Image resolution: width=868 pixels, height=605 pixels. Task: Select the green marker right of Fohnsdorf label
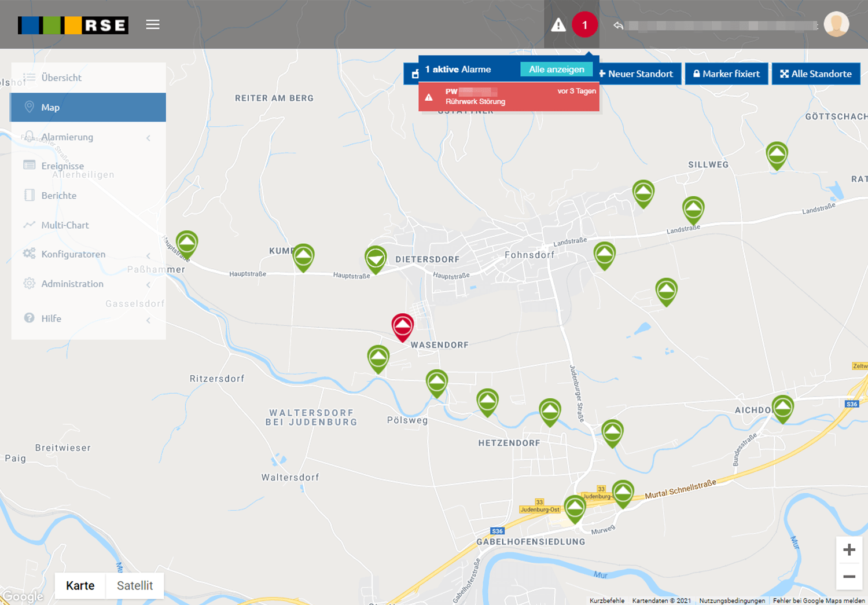click(605, 255)
